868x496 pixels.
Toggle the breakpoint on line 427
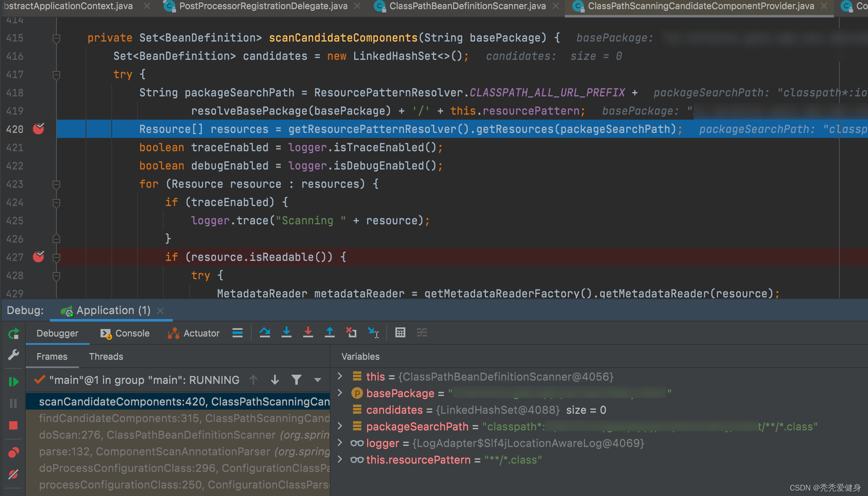pos(39,257)
